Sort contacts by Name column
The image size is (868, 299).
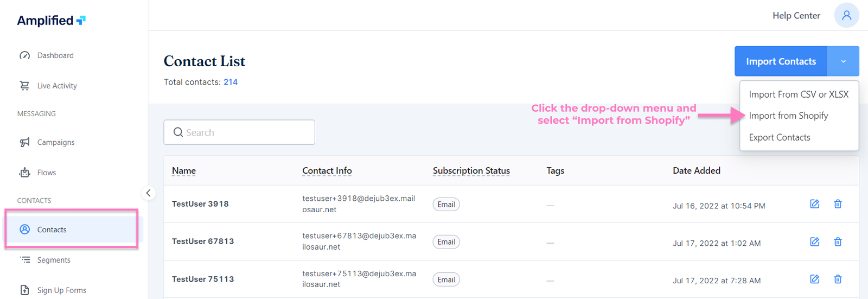[184, 171]
